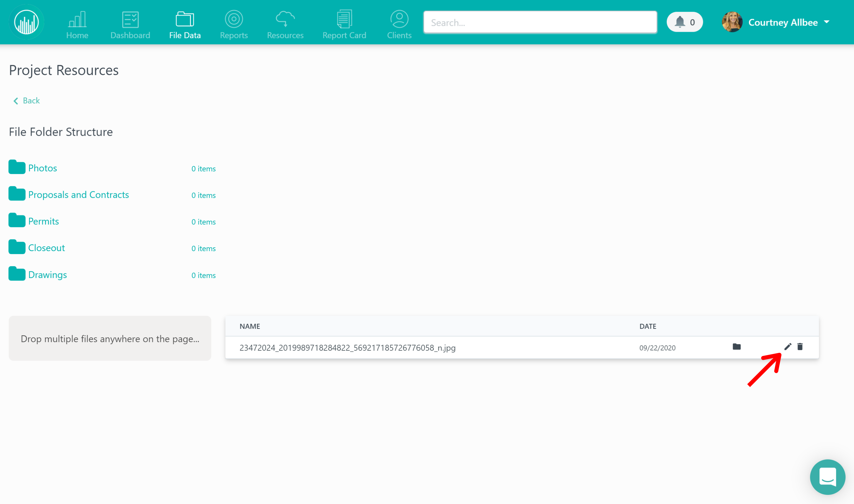Image resolution: width=854 pixels, height=504 pixels.
Task: Select the File Data folder icon
Action: coord(185,19)
